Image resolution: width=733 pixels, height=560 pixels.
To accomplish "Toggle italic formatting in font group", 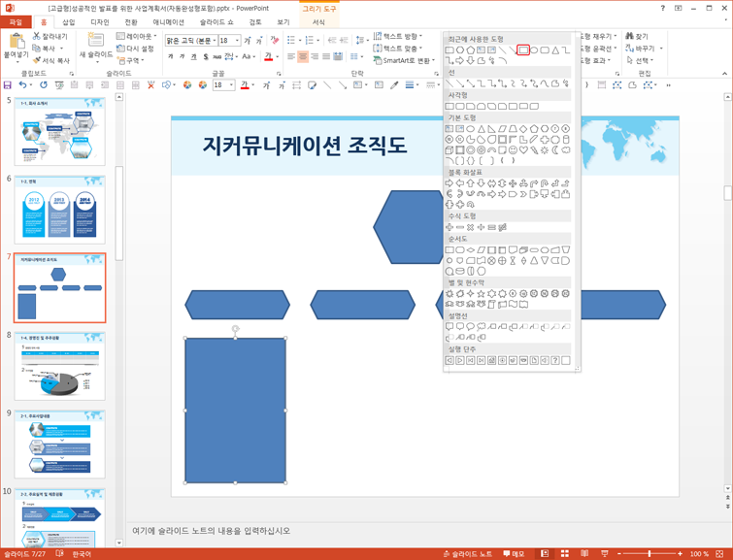I will click(x=182, y=56).
